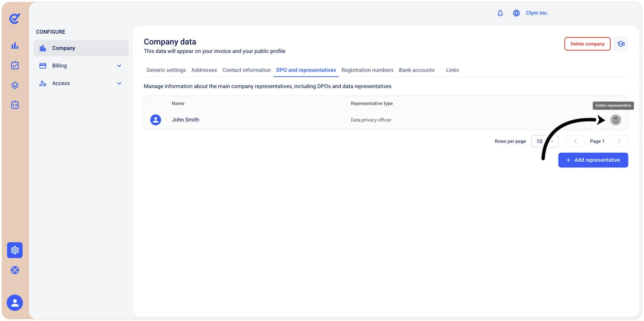This screenshot has height=321, width=644.
Task: Go to the next page arrow
Action: point(619,141)
